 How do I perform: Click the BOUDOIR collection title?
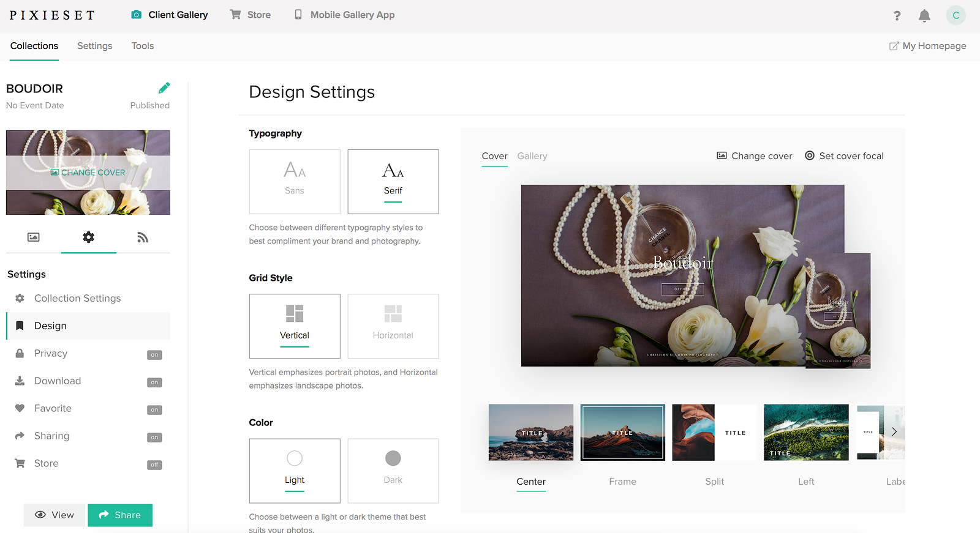[34, 89]
